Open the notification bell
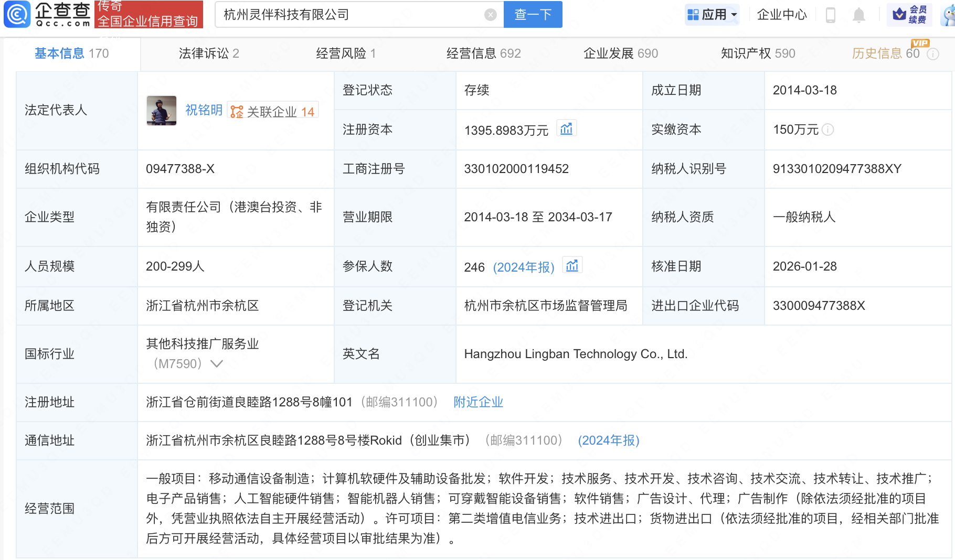 pyautogui.click(x=858, y=15)
